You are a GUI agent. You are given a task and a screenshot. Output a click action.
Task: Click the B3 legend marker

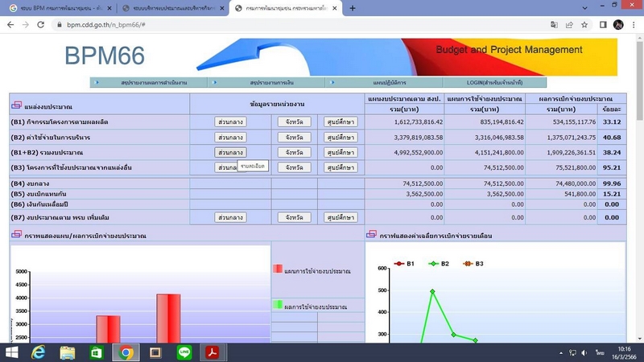coord(468,264)
